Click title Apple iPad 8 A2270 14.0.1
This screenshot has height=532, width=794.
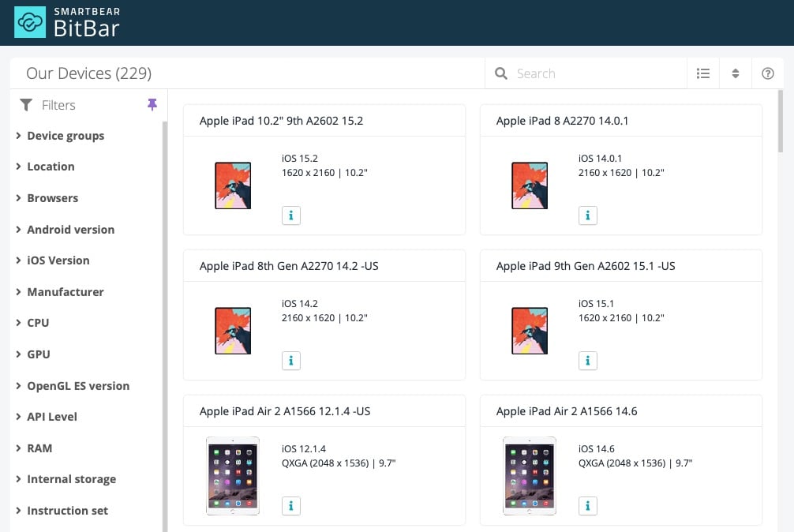coord(562,121)
